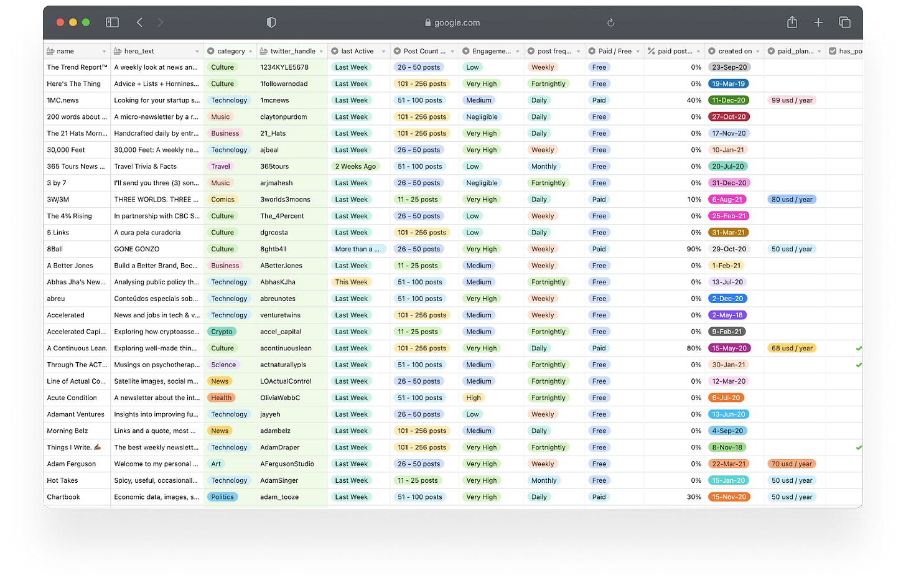Select the 'High' engagement tag for Acute Condition
Screen dimensions: 906x588
(x=474, y=398)
